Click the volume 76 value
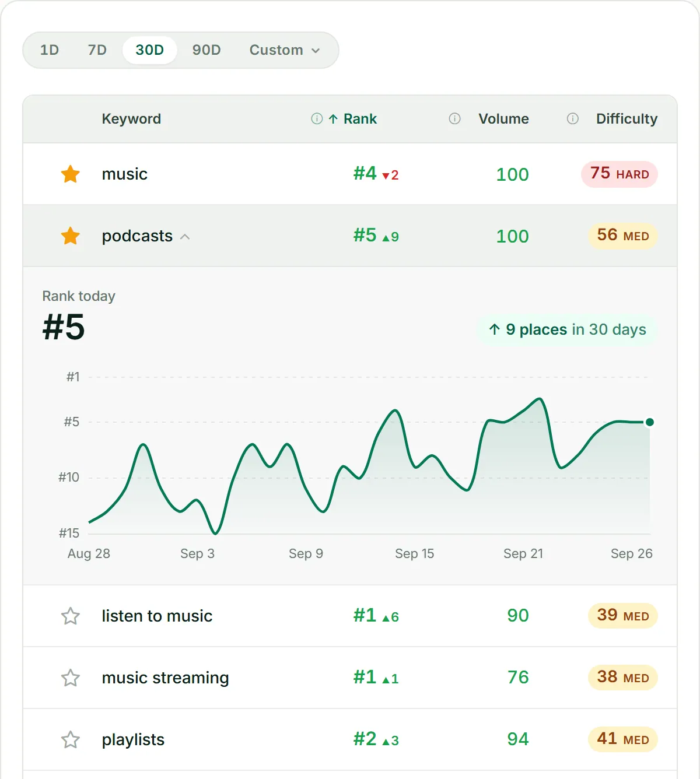This screenshot has height=779, width=700. coord(518,678)
